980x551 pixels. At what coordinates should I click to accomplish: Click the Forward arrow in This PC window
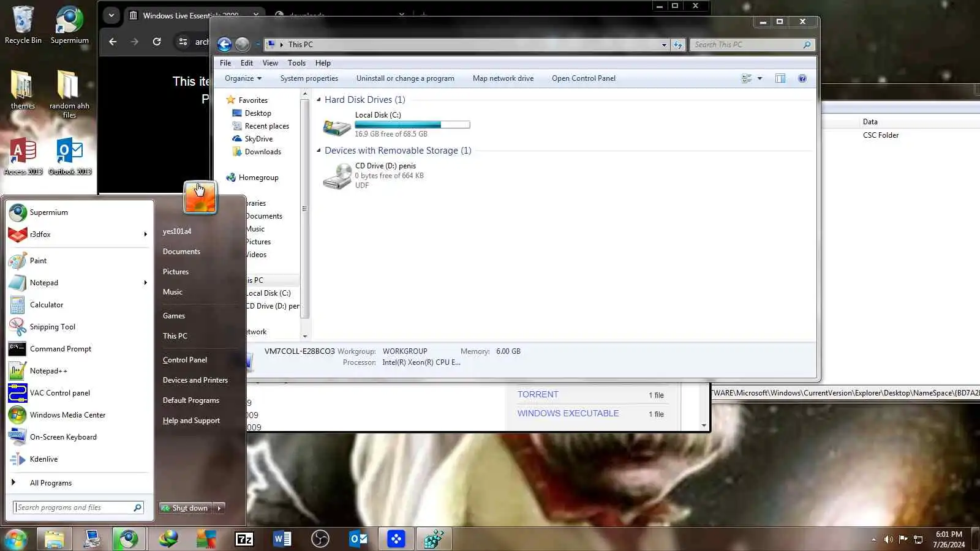[243, 44]
